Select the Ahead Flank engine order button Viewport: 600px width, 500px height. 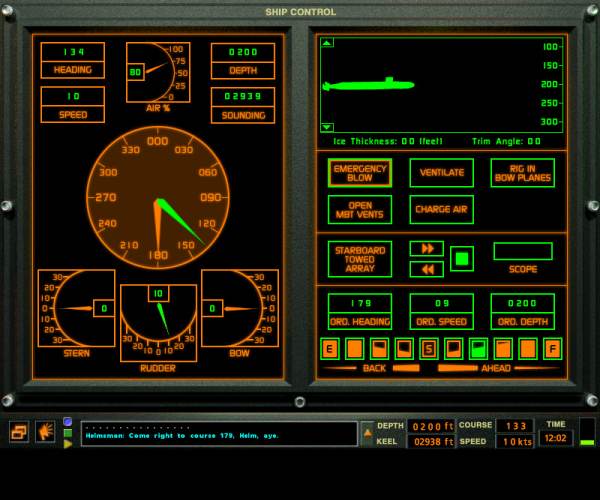pyautogui.click(x=552, y=349)
